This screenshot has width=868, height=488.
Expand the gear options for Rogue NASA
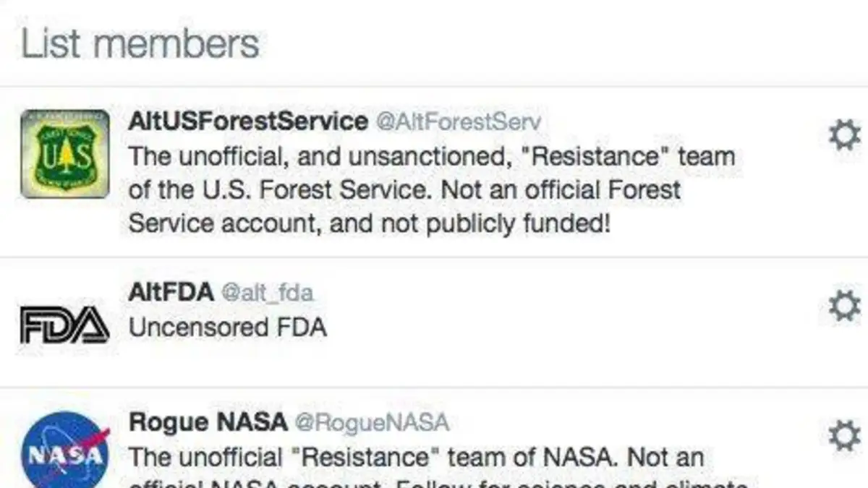(844, 436)
